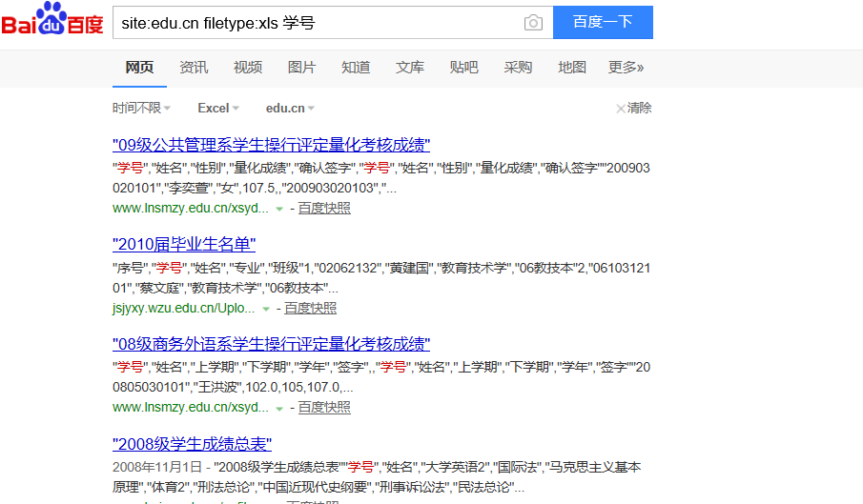Open 百度快照 for the 08级商务外语系 result
The width and height of the screenshot is (863, 504).
[324, 407]
